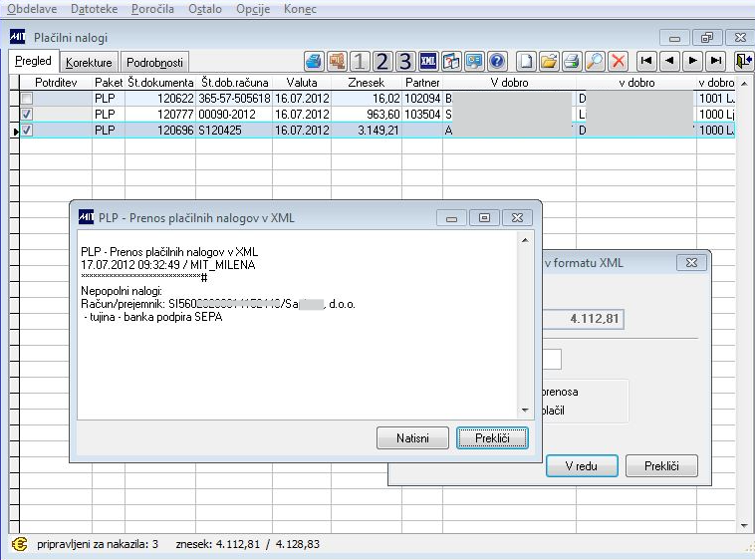Click the number 1 toolbar button
Screen dimensions: 755x560
click(360, 61)
